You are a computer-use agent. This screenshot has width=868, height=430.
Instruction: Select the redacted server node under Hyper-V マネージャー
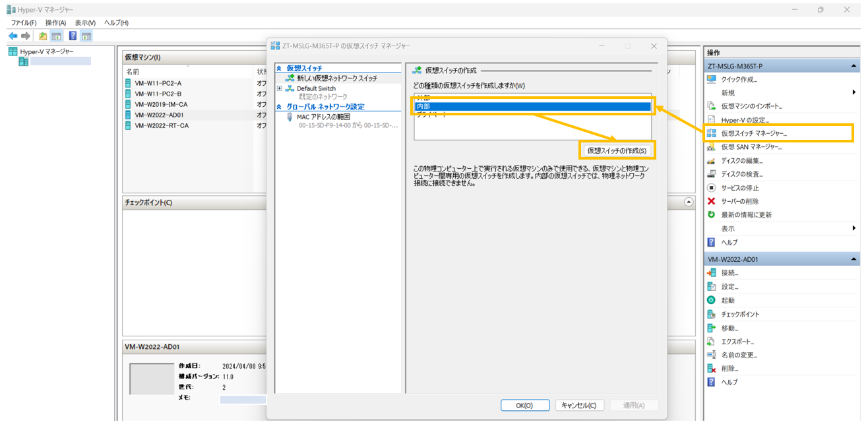pyautogui.click(x=61, y=61)
